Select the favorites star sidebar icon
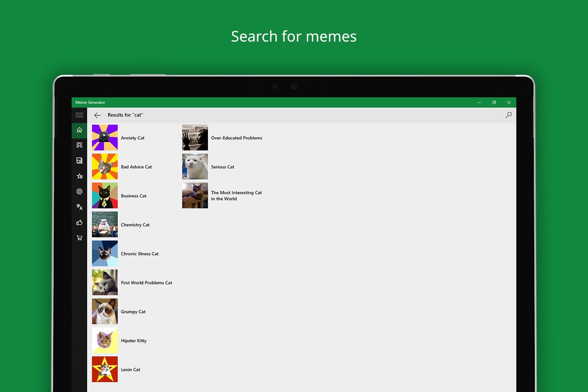This screenshot has width=588, height=392. (x=79, y=176)
